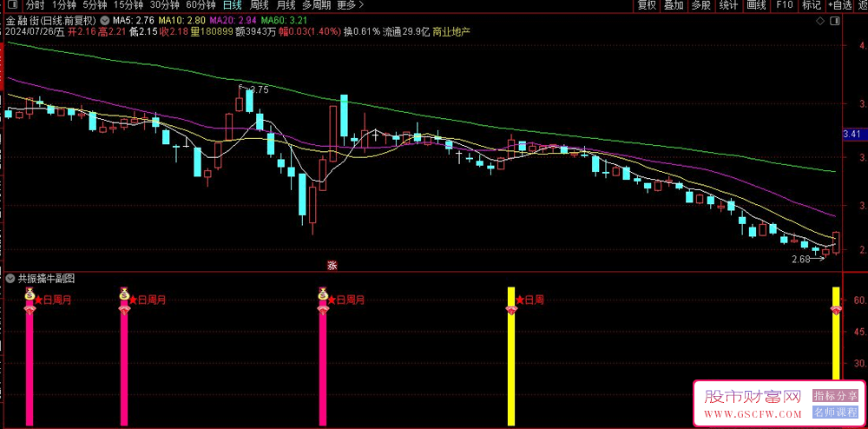The image size is (868, 429).
Task: Toggle the left panel icon
Action: 12,5
